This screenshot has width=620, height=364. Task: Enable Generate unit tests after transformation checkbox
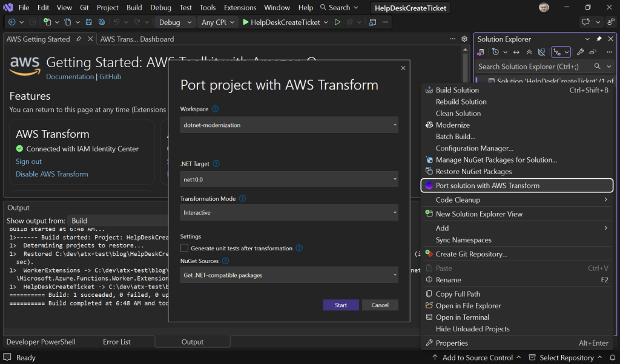(x=184, y=248)
